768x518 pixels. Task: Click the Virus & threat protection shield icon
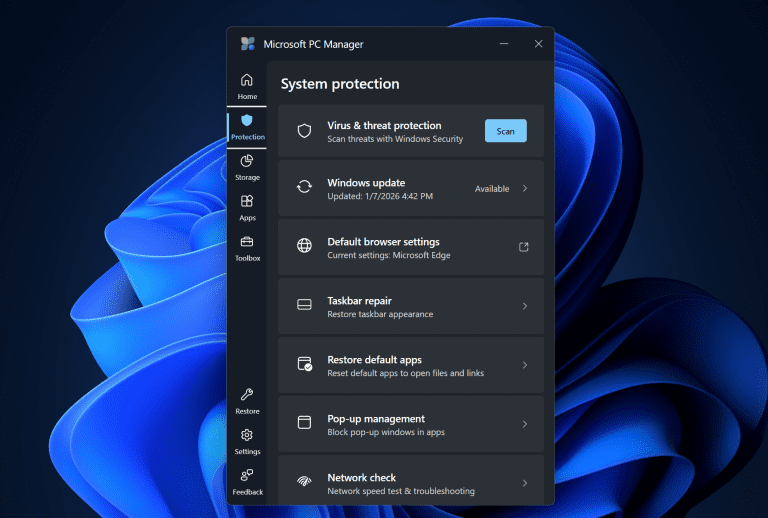(304, 131)
